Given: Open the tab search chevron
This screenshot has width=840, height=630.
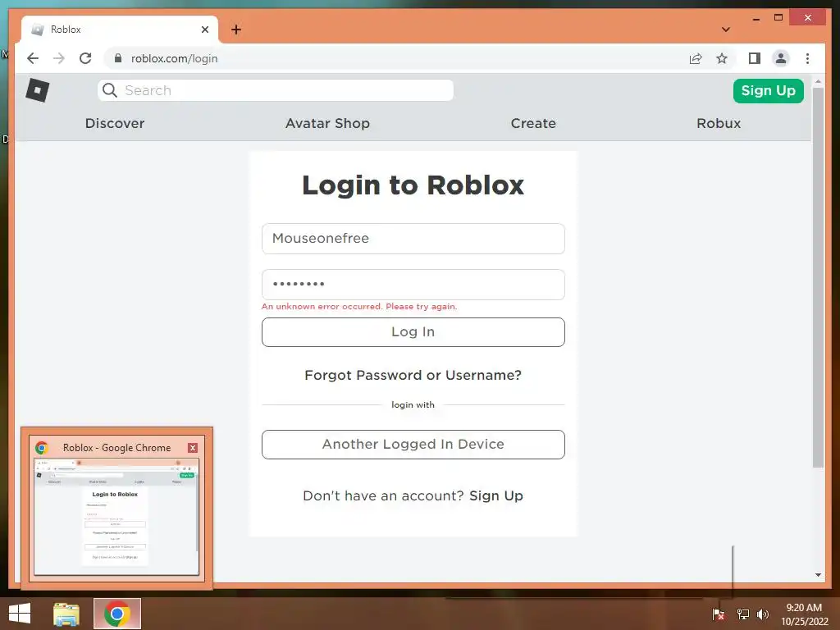Looking at the screenshot, I should coord(725,30).
